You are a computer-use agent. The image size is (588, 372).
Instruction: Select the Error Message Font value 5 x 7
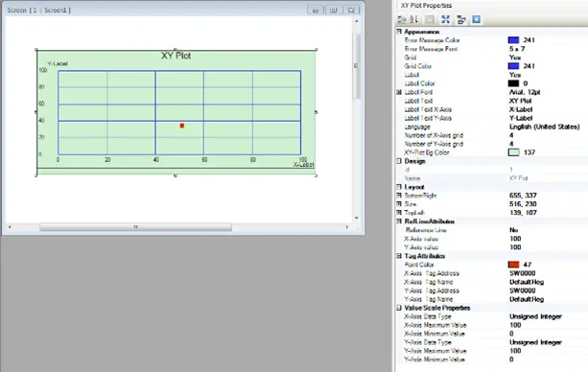517,49
